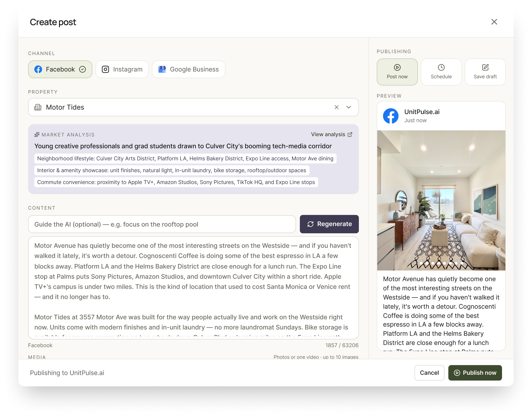
Task: Select the last carousel dot on the photo
Action: pos(462,263)
